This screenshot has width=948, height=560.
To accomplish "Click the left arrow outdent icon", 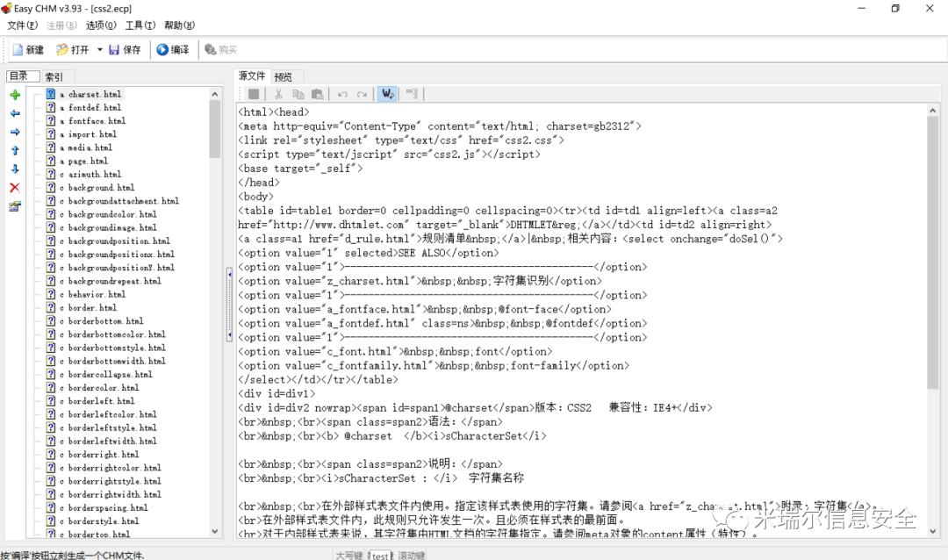I will 15,114.
